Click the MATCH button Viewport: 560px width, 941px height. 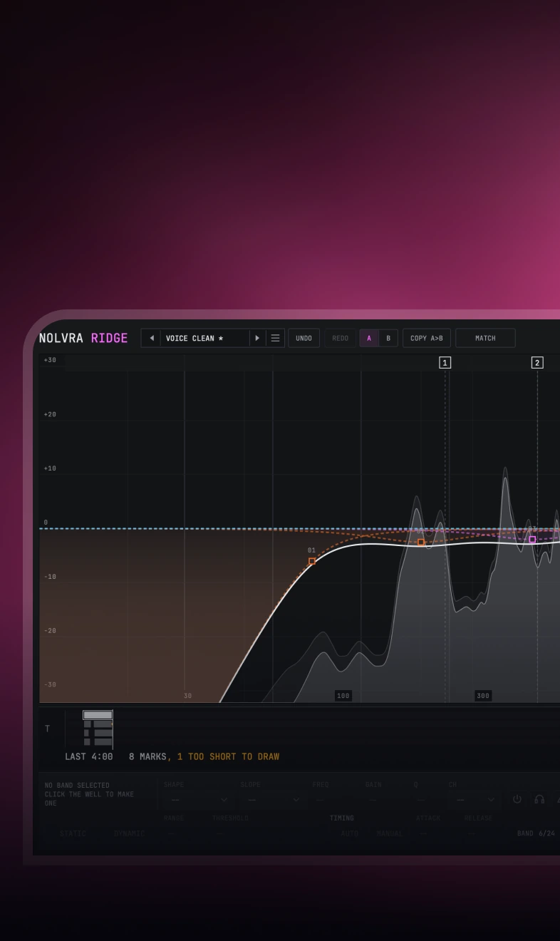pos(485,338)
